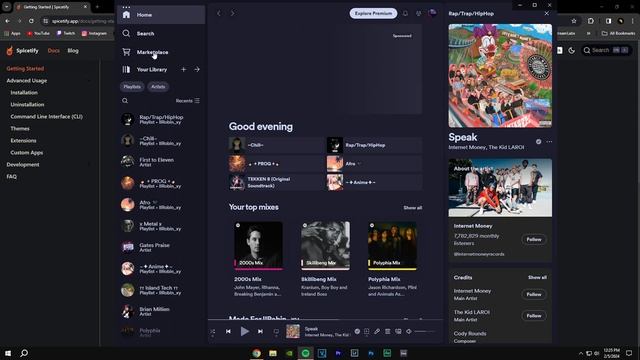Play the current track
The height and width of the screenshot is (360, 640).
(x=244, y=331)
